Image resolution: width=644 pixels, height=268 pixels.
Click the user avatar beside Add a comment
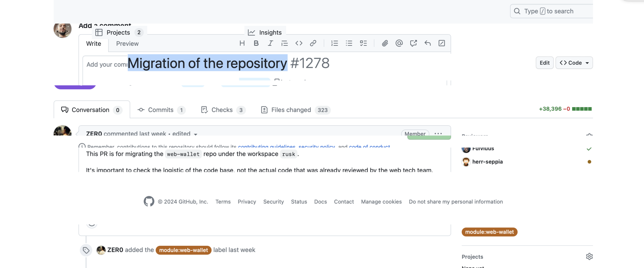coord(62,30)
